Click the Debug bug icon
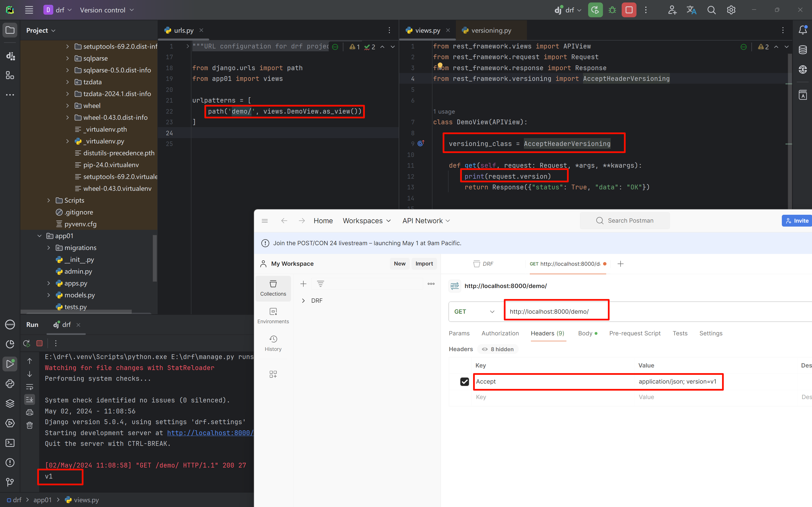 click(612, 10)
